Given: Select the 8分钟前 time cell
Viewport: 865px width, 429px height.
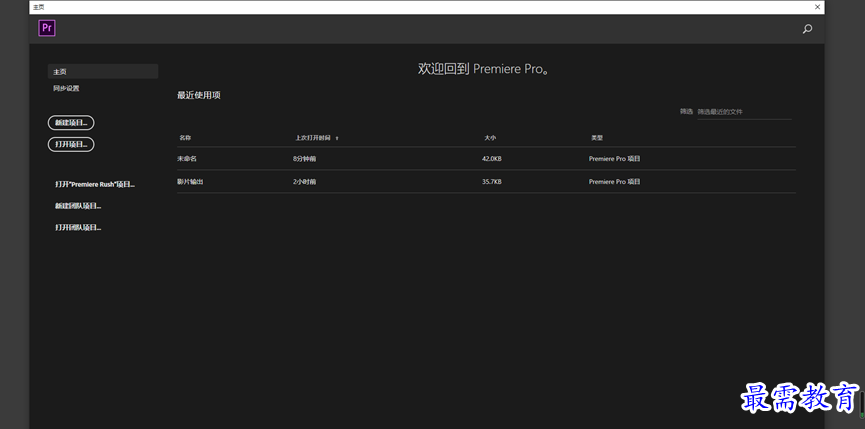Looking at the screenshot, I should pyautogui.click(x=305, y=159).
